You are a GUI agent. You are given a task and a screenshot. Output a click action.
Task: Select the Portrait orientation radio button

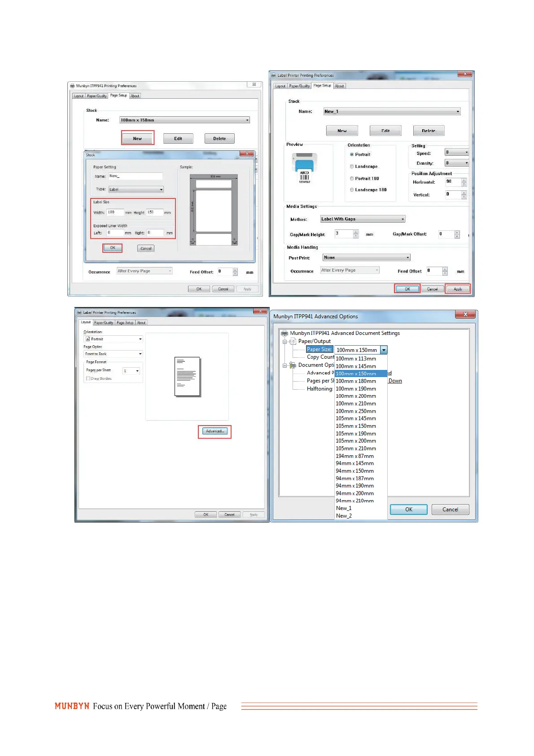[352, 154]
